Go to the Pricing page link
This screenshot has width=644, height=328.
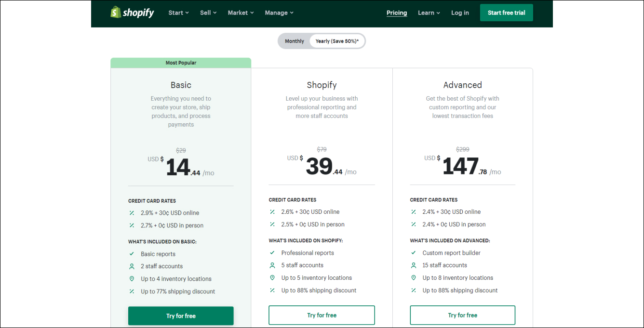click(x=397, y=13)
